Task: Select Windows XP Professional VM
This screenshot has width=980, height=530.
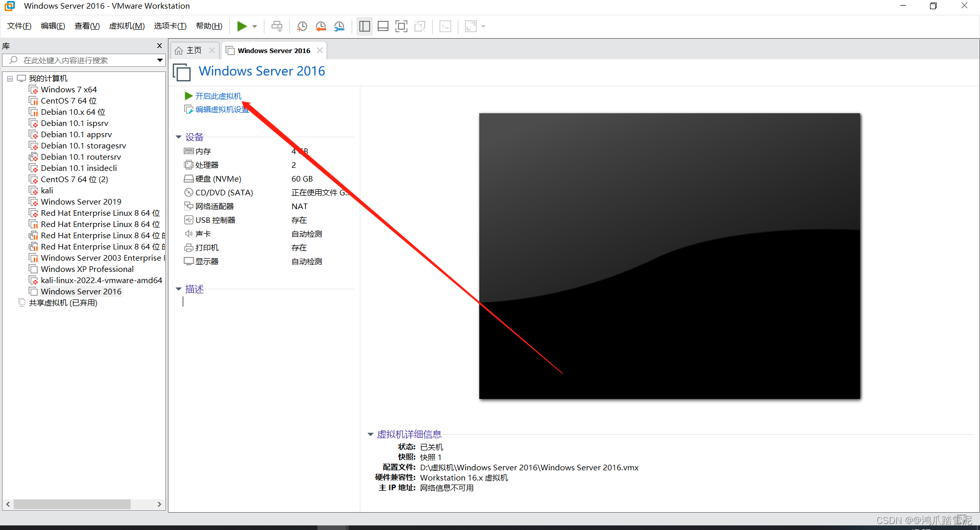Action: pos(87,269)
